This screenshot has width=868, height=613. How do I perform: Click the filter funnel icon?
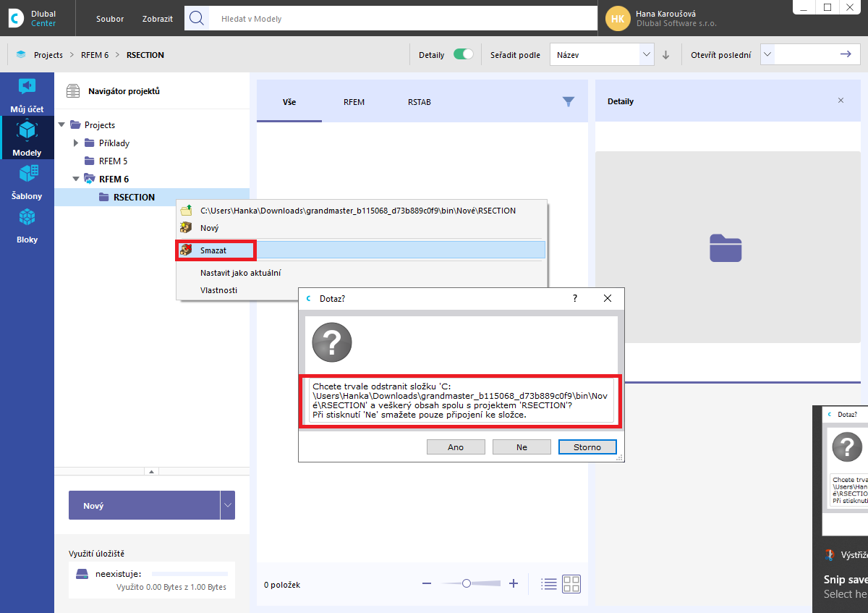[x=569, y=102]
